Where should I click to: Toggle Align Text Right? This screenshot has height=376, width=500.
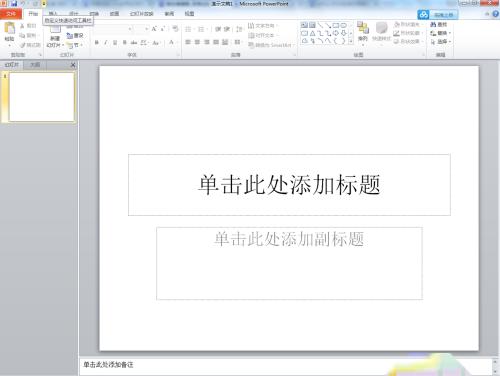207,42
